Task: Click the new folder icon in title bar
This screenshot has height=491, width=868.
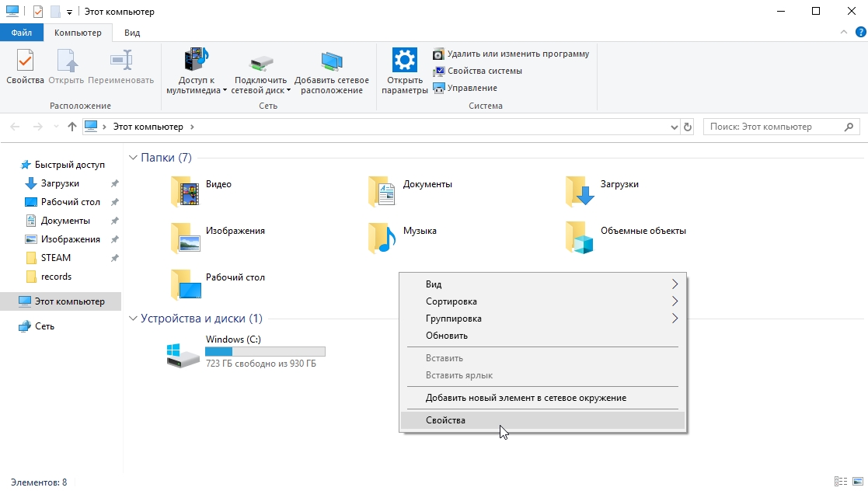Action: coord(55,12)
